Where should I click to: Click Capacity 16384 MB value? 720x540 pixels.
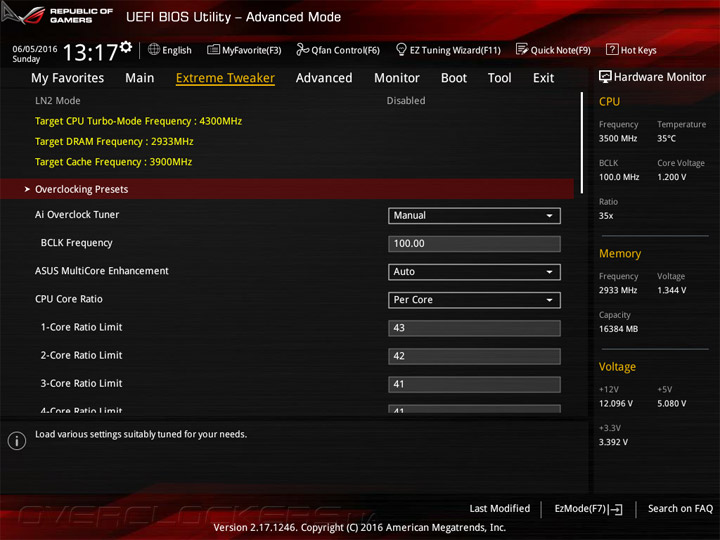618,328
